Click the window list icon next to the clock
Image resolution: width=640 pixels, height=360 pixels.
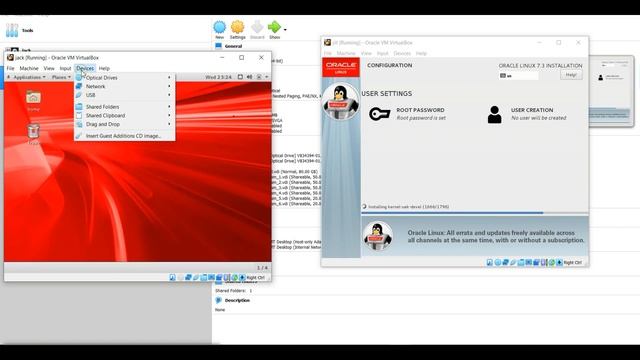pyautogui.click(x=240, y=77)
